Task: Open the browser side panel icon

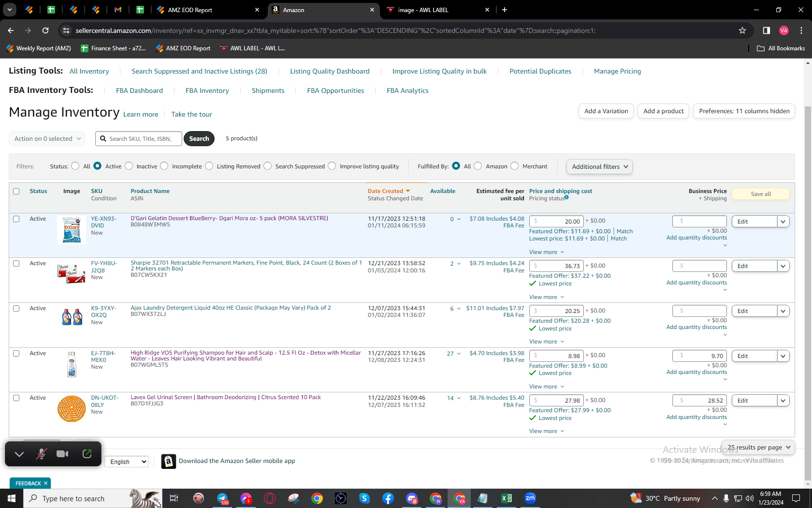Action: tap(766, 30)
